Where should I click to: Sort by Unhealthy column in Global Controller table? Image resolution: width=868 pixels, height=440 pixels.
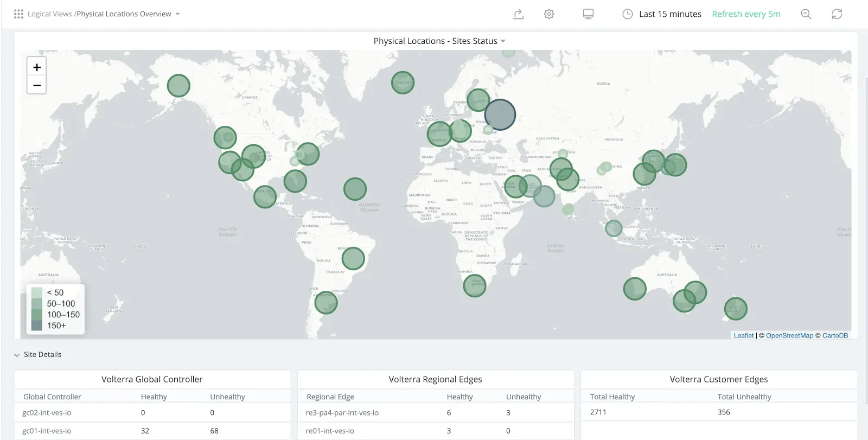pos(228,397)
